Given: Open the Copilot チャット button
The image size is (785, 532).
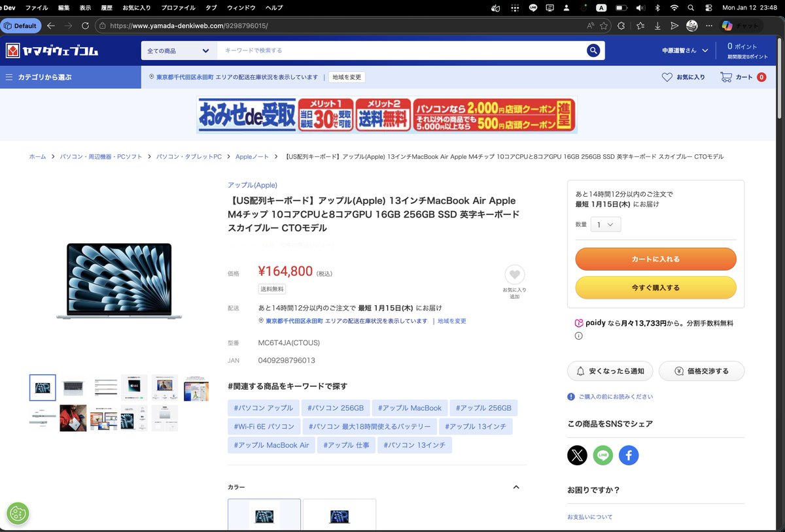Looking at the screenshot, I should point(741,25).
